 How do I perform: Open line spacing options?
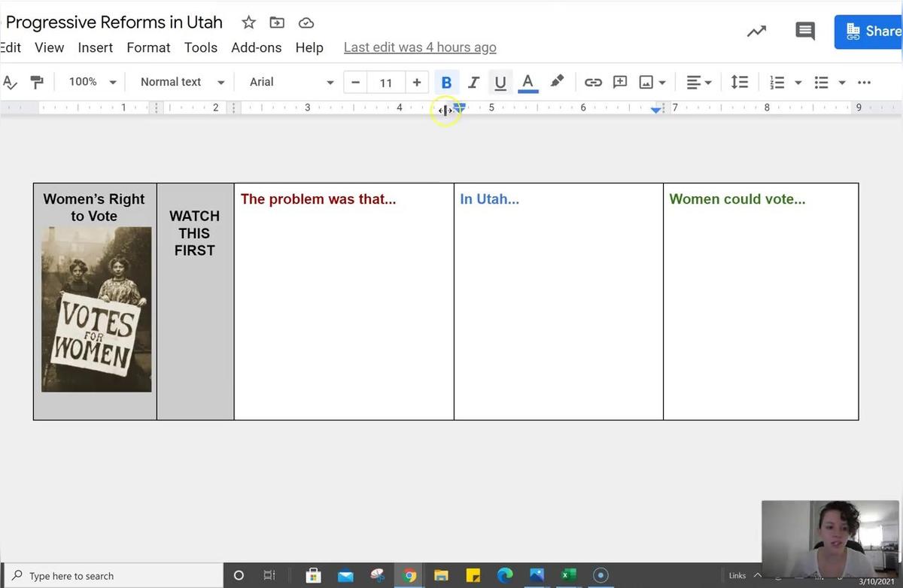pyautogui.click(x=740, y=82)
